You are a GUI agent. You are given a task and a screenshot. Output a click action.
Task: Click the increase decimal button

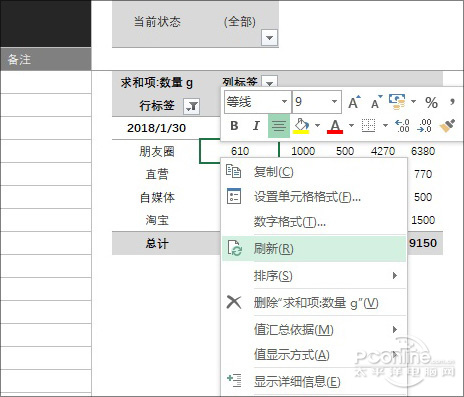(402, 126)
